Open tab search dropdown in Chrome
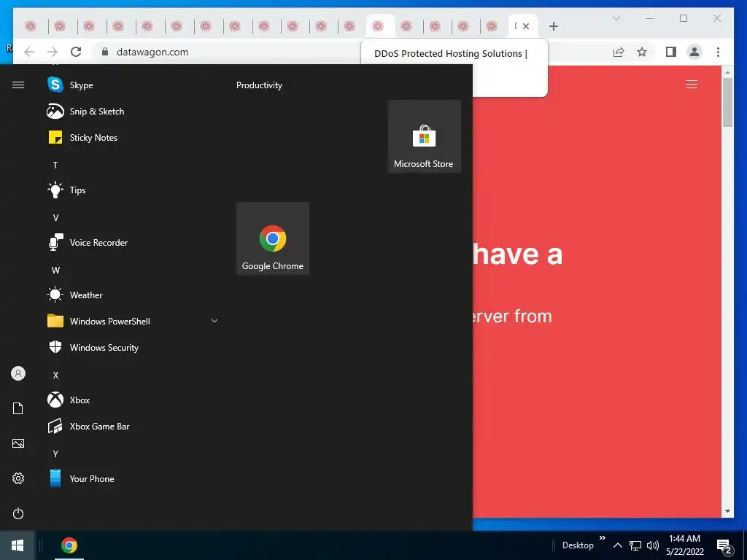The width and height of the screenshot is (747, 560). click(616, 18)
